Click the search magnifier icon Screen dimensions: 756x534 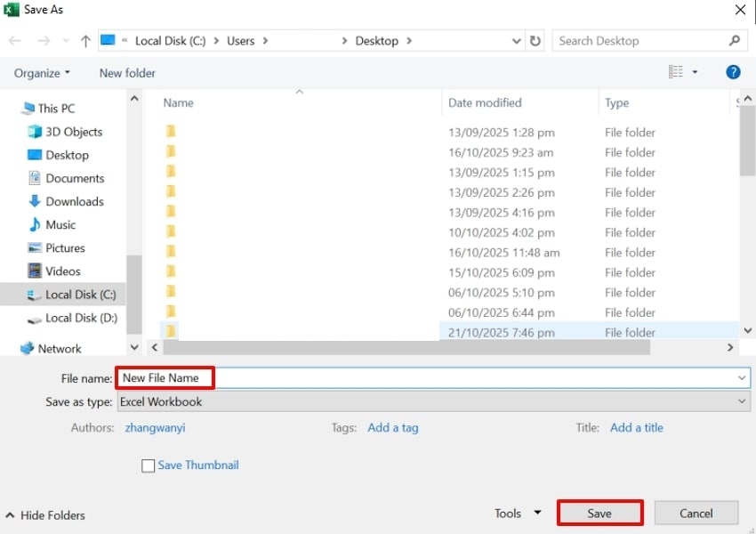(x=735, y=41)
